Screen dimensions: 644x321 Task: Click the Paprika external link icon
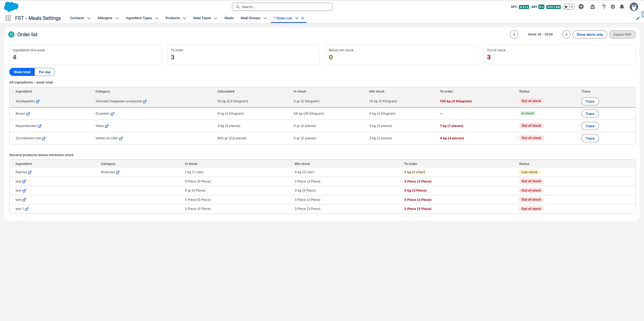point(30,172)
